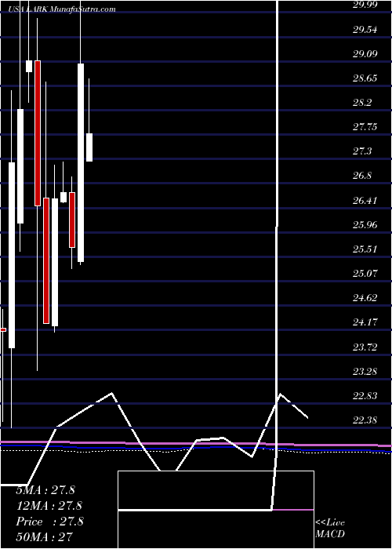
Task: Click the 26.8 price axis label
Action: [x=362, y=176]
